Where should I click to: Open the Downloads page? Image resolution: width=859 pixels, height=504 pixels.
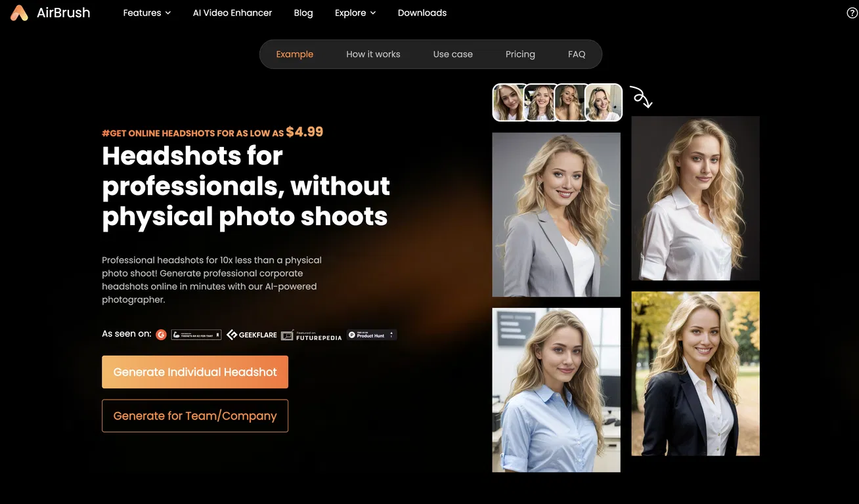[x=422, y=12]
